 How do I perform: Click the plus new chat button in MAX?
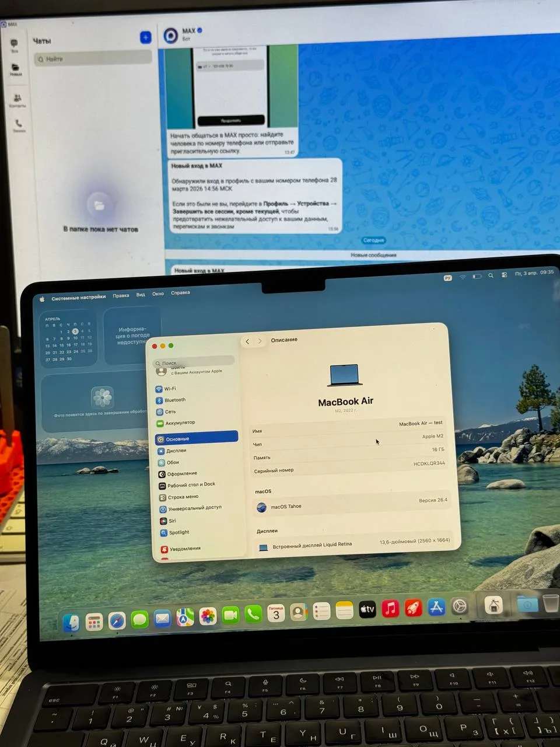click(146, 38)
